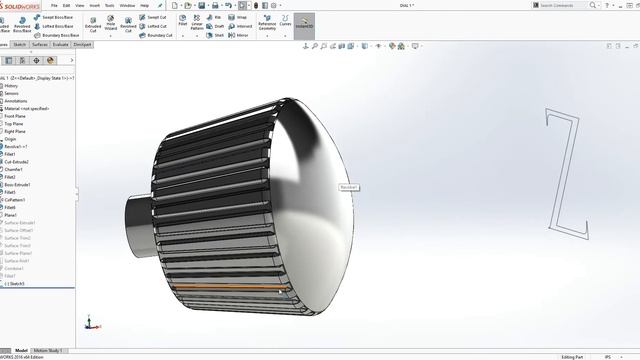Select the Boundary Boss/Base tool
Image resolution: width=640 pixels, height=360 pixels.
coord(57,35)
